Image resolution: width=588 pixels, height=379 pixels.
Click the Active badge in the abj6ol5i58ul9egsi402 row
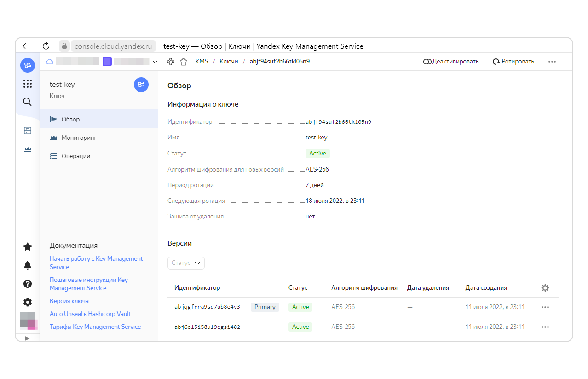[x=300, y=327]
